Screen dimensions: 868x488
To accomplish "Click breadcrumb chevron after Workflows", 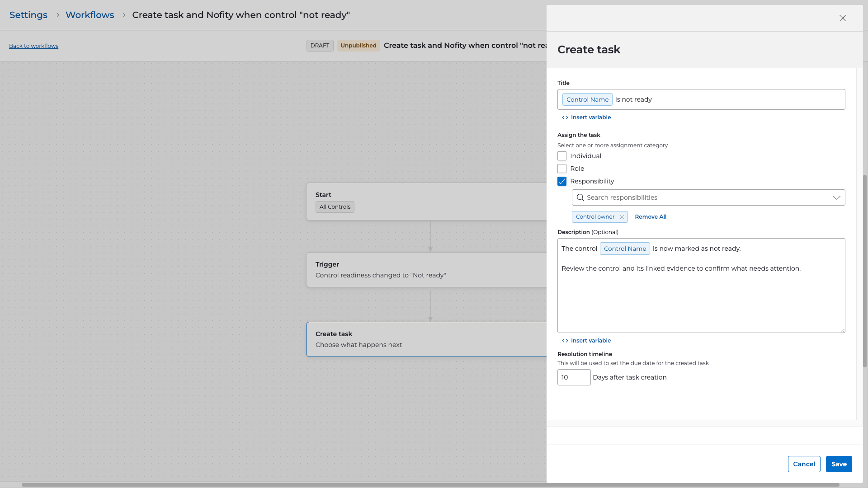I will pos(124,15).
